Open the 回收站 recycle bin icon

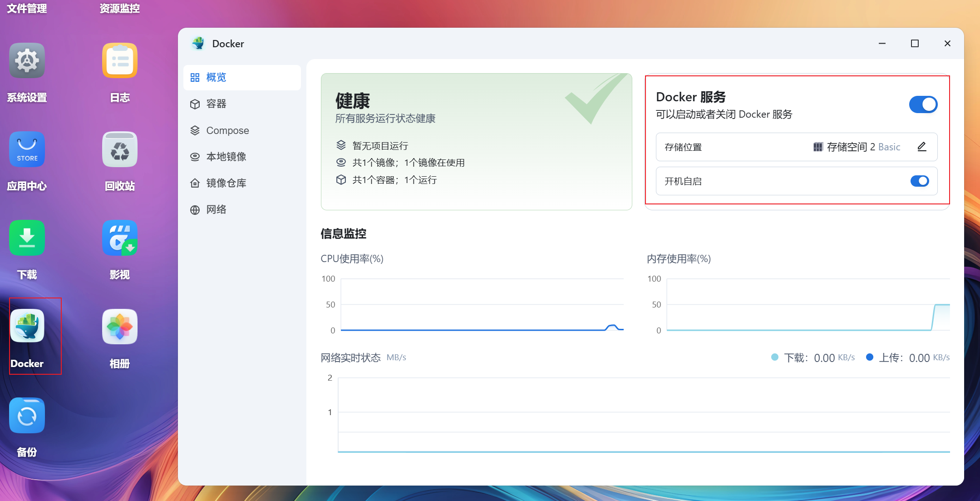pyautogui.click(x=120, y=149)
